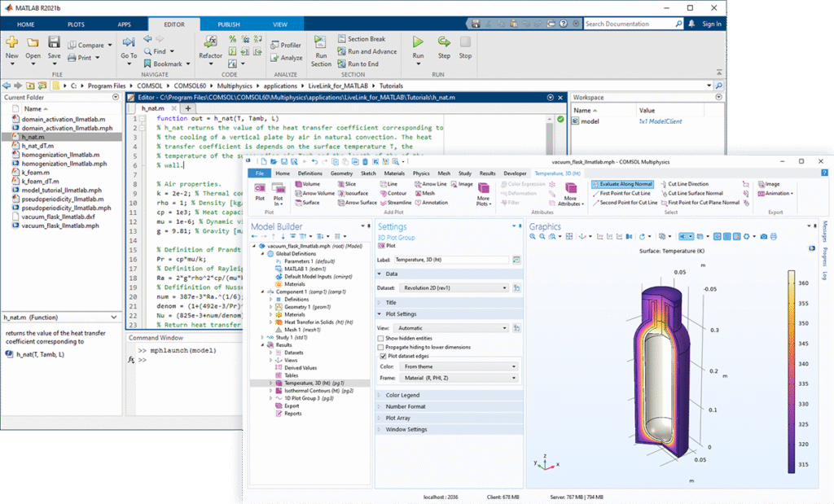The image size is (834, 504).
Task: Expand Study 1 node in Model Builder
Action: [x=263, y=337]
